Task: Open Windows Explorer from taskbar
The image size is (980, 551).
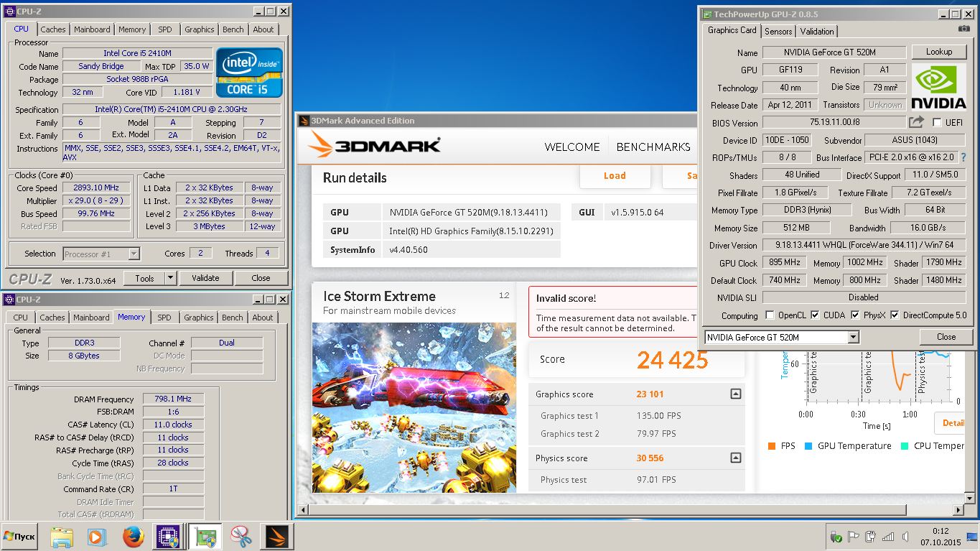Action: pyautogui.click(x=62, y=537)
